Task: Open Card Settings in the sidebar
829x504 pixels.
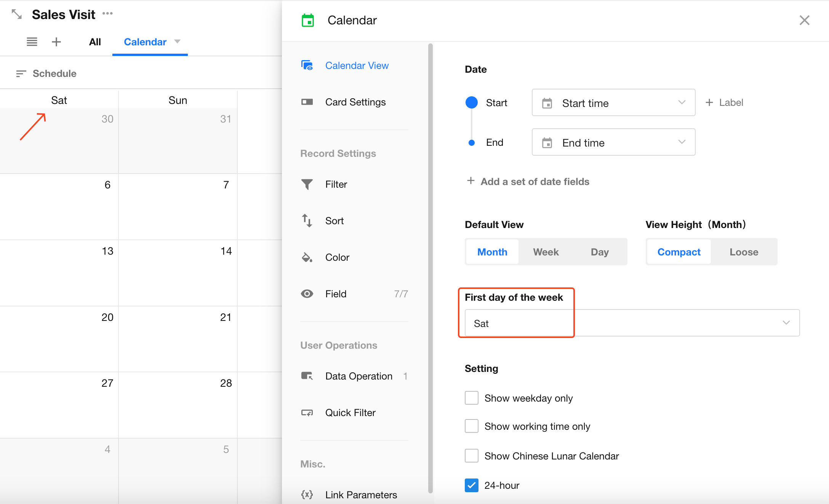Action: (x=355, y=102)
